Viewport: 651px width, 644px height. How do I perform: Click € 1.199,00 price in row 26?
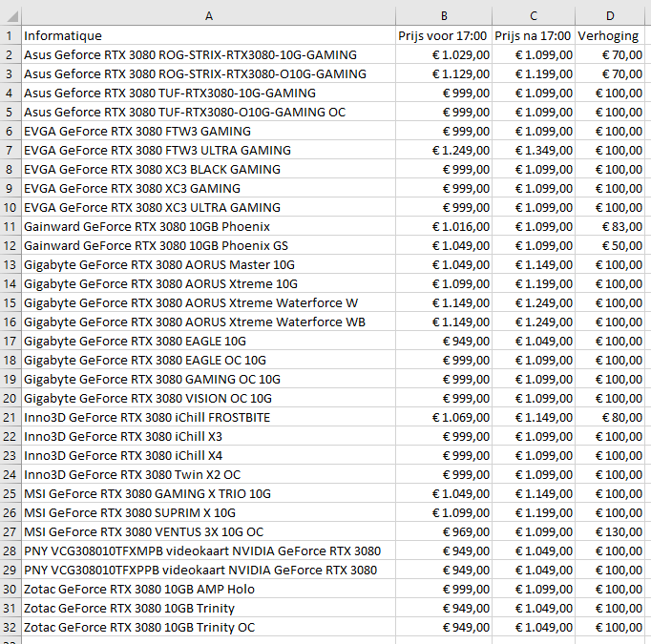click(534, 513)
